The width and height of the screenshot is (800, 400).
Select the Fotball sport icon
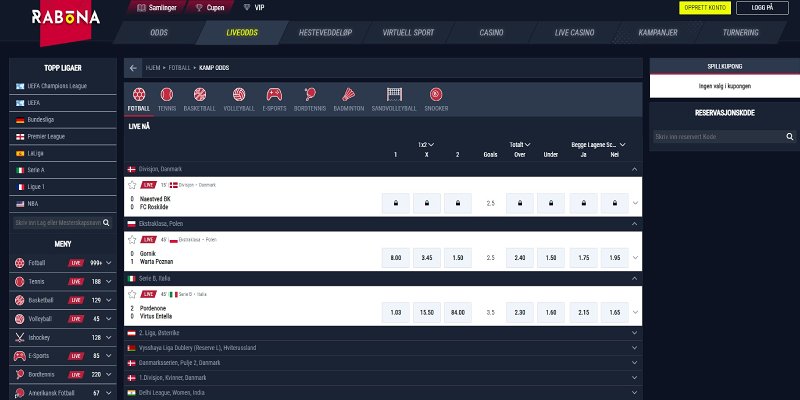(x=139, y=94)
